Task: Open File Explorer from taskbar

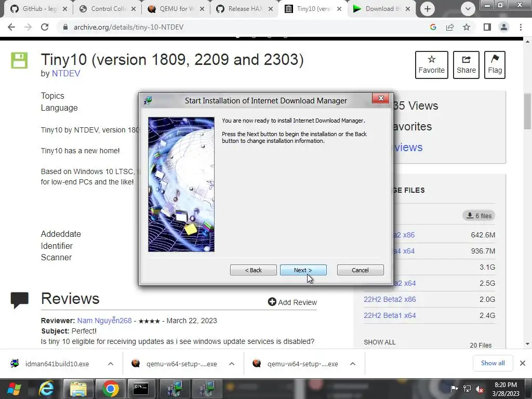Action: (78, 389)
